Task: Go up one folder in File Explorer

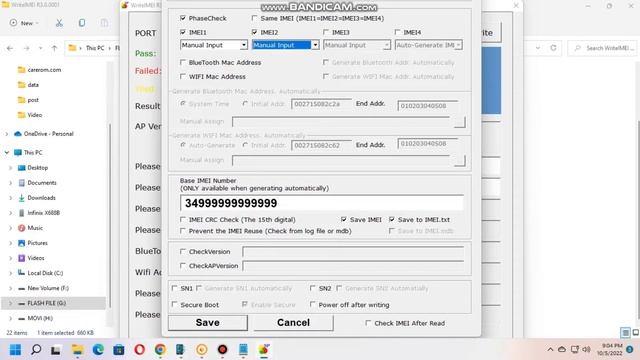Action: [54, 48]
